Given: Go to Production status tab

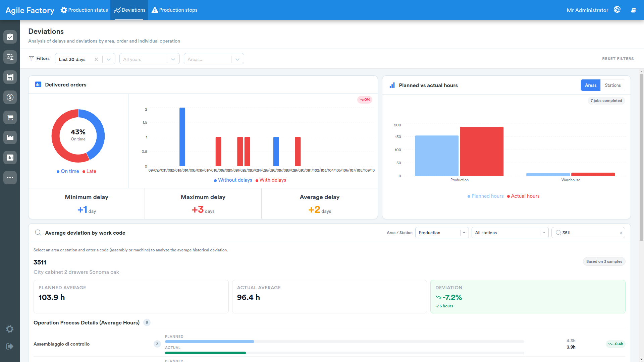Looking at the screenshot, I should pyautogui.click(x=84, y=10).
